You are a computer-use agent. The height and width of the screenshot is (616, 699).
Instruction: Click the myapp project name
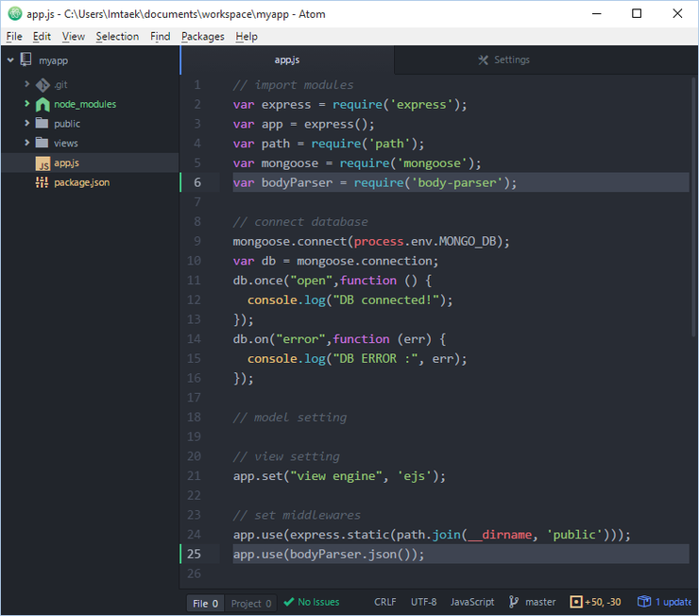[53, 60]
